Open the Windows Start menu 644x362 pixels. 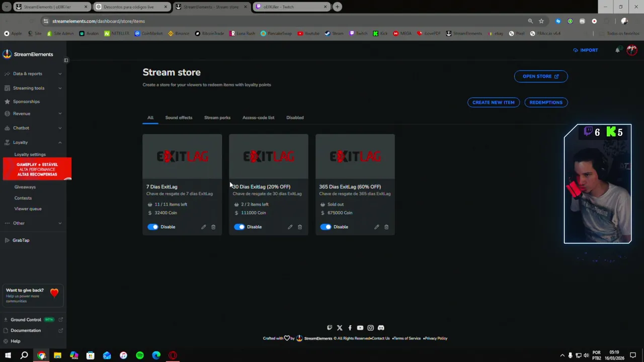[8, 355]
